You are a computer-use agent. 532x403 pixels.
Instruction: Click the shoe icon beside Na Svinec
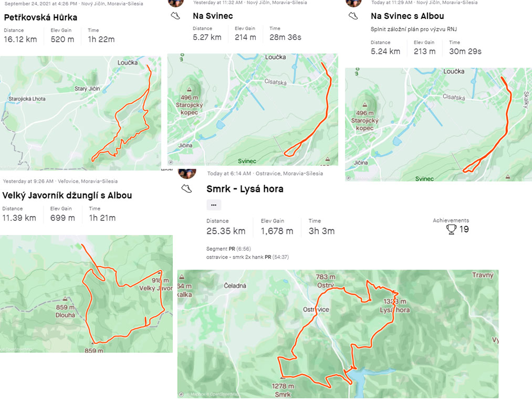(x=175, y=16)
